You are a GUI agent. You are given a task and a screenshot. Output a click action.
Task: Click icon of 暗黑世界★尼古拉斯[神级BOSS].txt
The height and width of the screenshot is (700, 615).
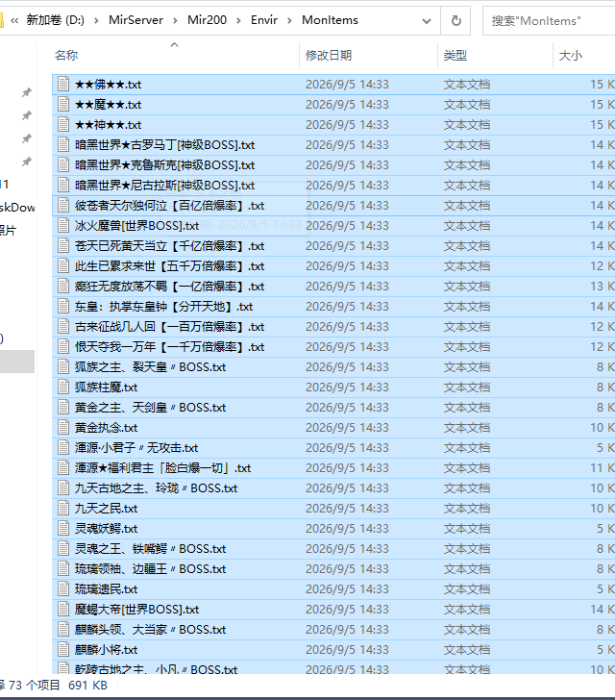click(63, 185)
